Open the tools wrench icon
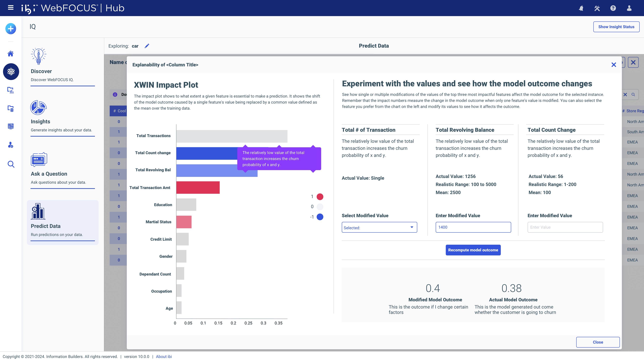 pos(597,8)
